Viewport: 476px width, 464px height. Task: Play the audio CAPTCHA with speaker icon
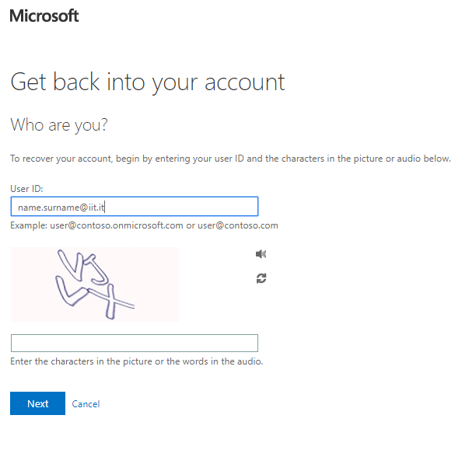[x=261, y=254]
